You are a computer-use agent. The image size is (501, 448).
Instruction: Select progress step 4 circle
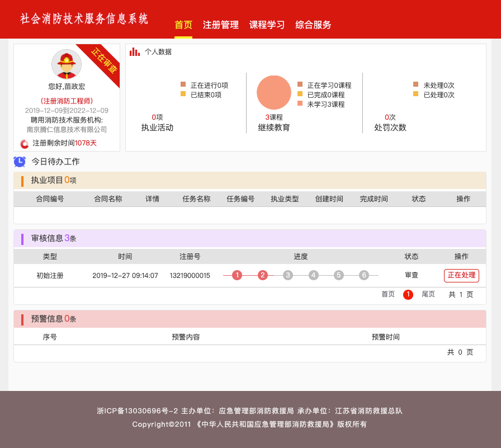tap(314, 275)
